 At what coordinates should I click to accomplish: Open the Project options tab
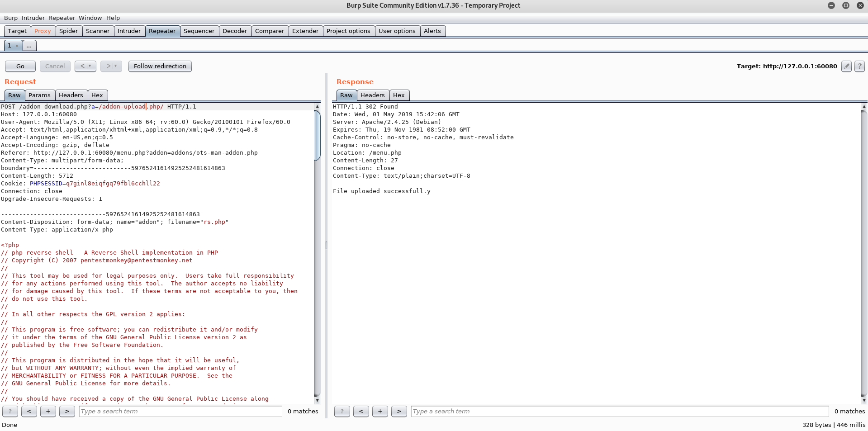pos(348,31)
